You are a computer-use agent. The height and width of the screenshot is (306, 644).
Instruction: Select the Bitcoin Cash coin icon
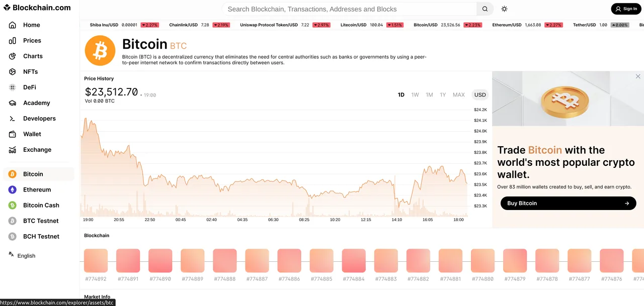click(13, 206)
